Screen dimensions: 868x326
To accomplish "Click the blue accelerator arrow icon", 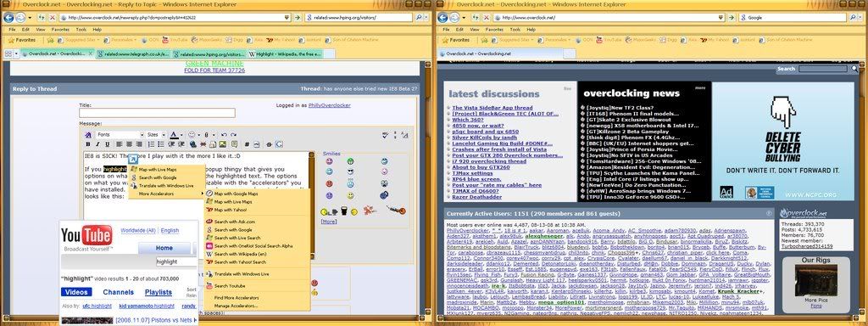I will (x=133, y=159).
